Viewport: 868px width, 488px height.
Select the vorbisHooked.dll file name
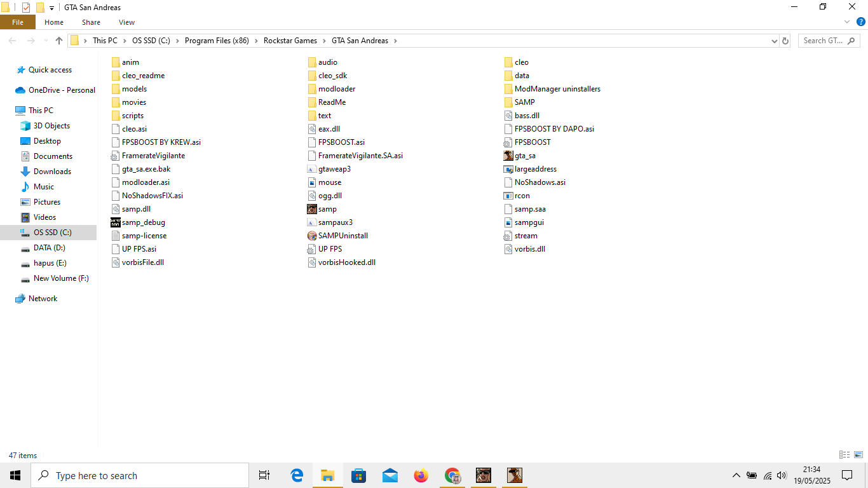[x=347, y=262]
